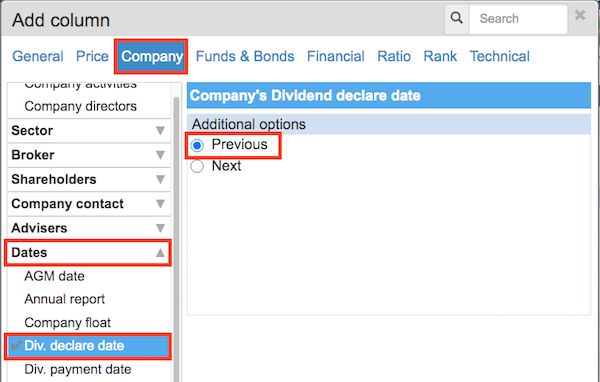Uncheck the Div. declare date checkmark
600x382 pixels.
[x=16, y=346]
